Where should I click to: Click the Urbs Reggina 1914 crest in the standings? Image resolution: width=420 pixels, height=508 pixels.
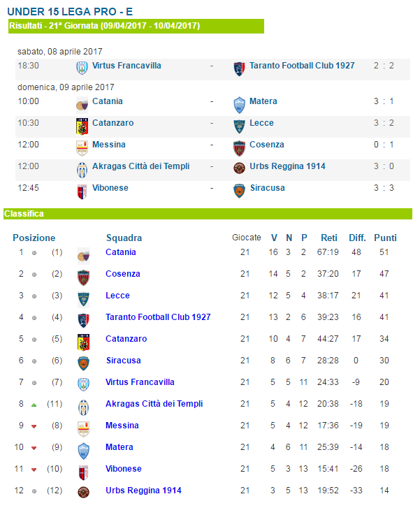tap(83, 492)
